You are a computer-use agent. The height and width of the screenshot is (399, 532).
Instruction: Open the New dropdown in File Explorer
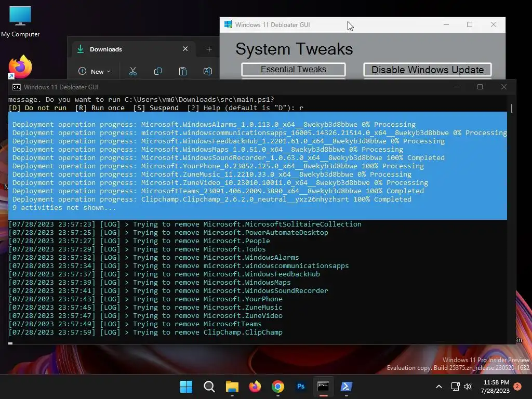[95, 71]
